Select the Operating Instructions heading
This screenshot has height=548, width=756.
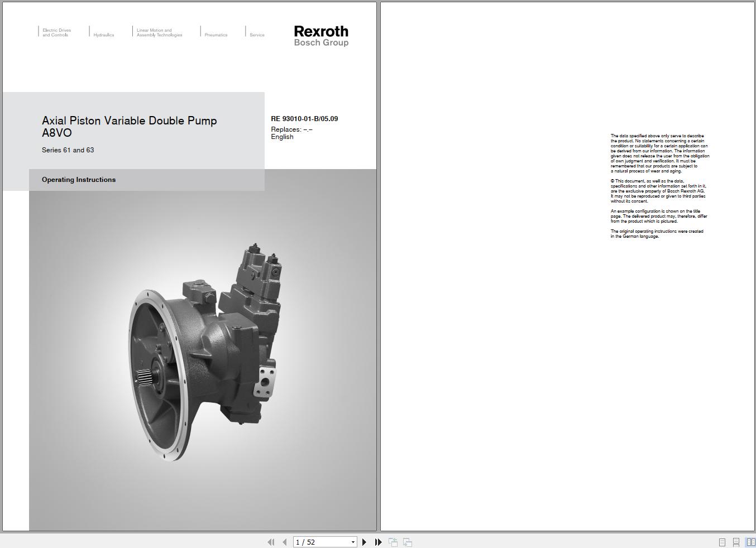click(x=78, y=179)
